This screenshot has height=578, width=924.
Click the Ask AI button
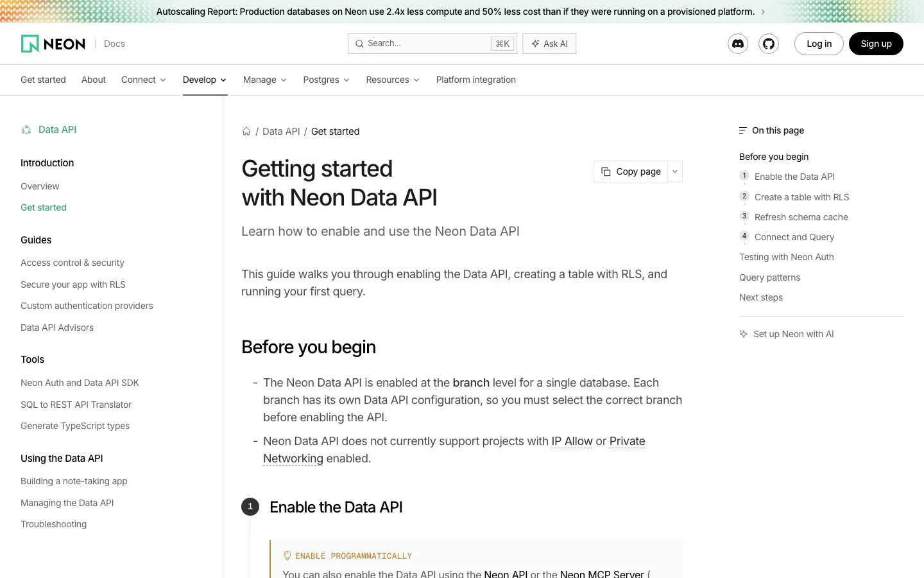549,44
